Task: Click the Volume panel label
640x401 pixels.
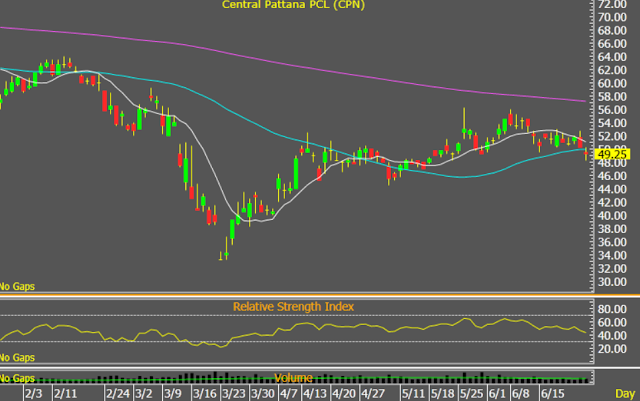Action: click(x=293, y=378)
